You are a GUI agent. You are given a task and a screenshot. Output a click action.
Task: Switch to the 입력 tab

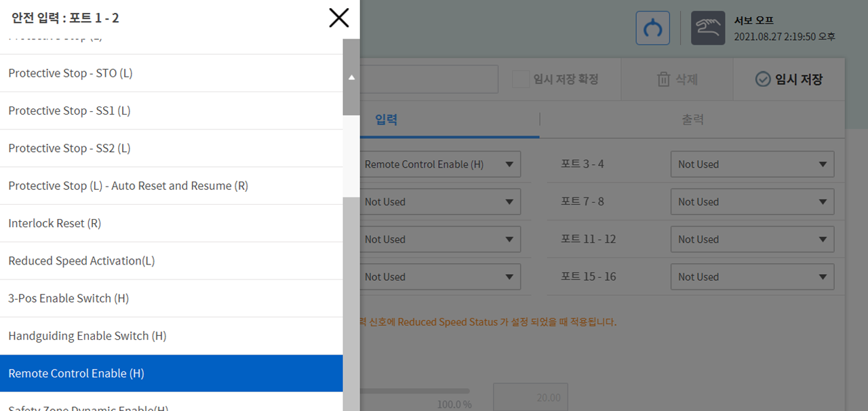point(387,120)
